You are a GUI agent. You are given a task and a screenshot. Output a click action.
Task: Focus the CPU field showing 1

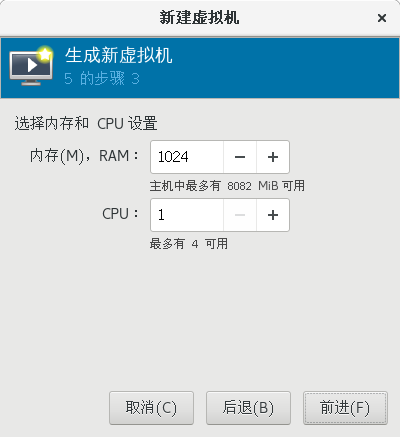pyautogui.click(x=187, y=215)
